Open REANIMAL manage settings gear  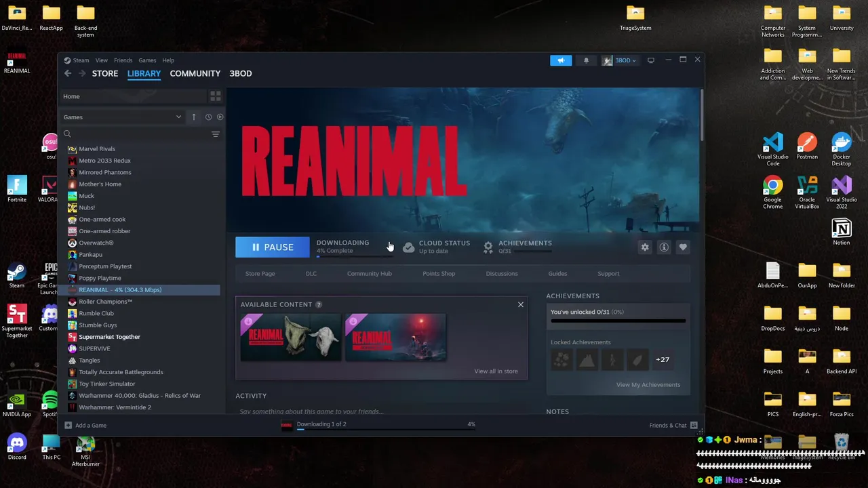pos(645,247)
